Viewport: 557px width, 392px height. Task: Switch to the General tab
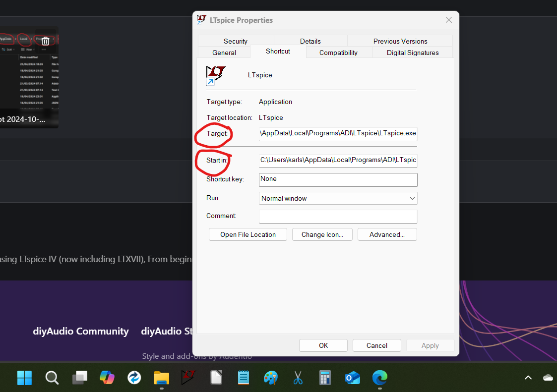[224, 53]
